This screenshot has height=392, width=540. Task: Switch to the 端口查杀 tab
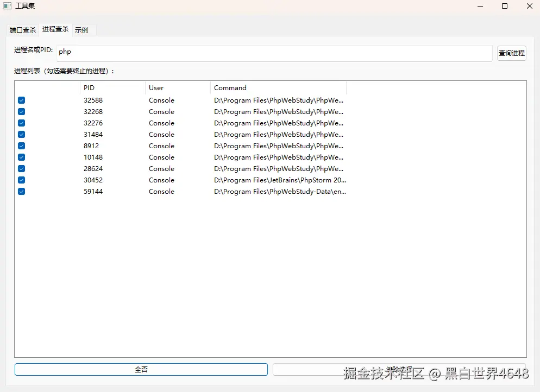(22, 30)
